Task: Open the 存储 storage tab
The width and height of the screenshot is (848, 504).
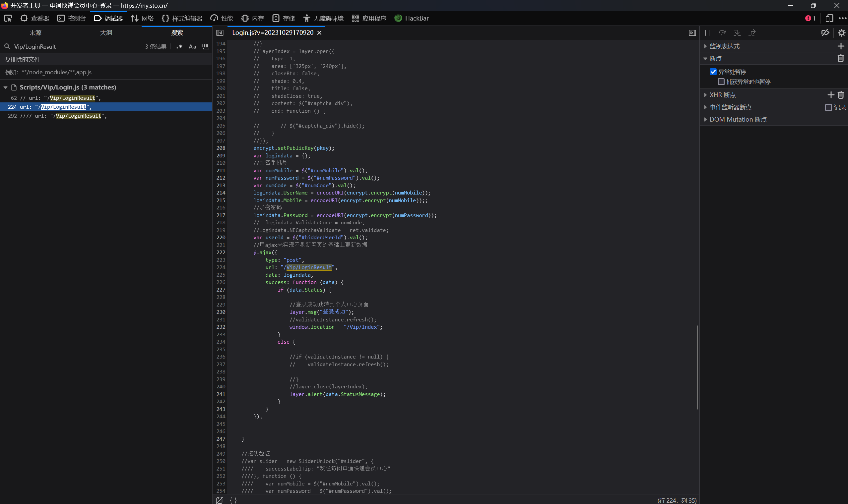Action: click(284, 18)
